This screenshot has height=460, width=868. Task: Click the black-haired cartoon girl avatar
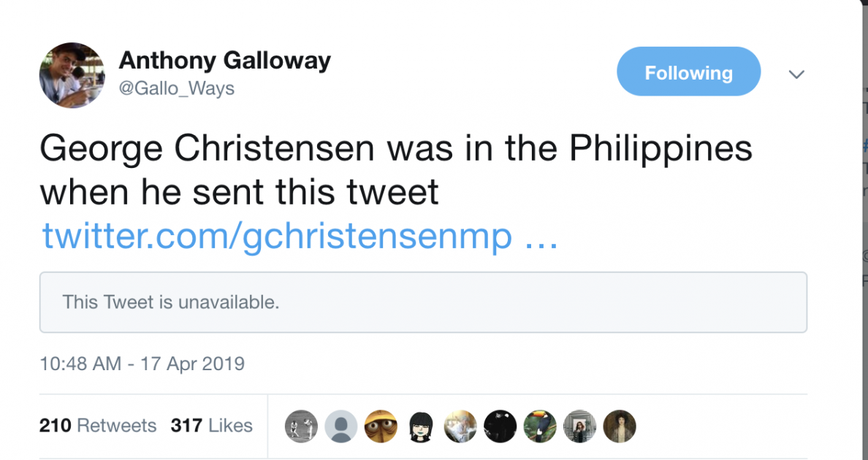tap(421, 426)
